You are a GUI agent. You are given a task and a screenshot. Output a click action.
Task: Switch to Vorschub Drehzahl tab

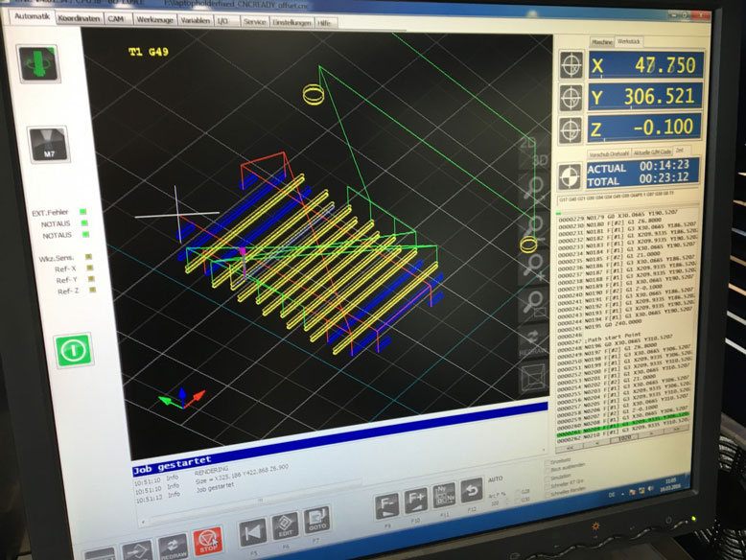(x=609, y=154)
